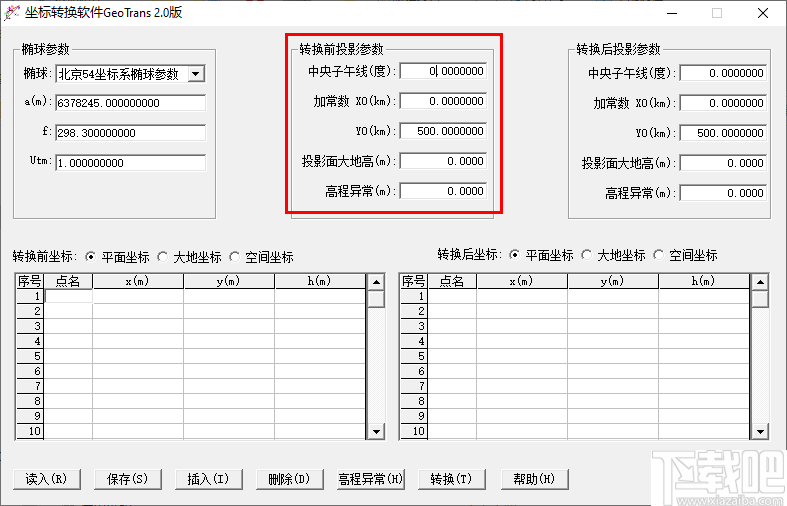This screenshot has width=787, height=506.
Task: Click 转换后 投影面大地高(m) field
Action: (x=723, y=163)
